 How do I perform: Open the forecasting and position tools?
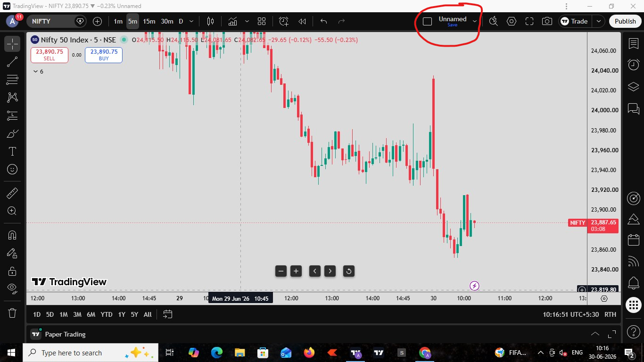pyautogui.click(x=12, y=115)
